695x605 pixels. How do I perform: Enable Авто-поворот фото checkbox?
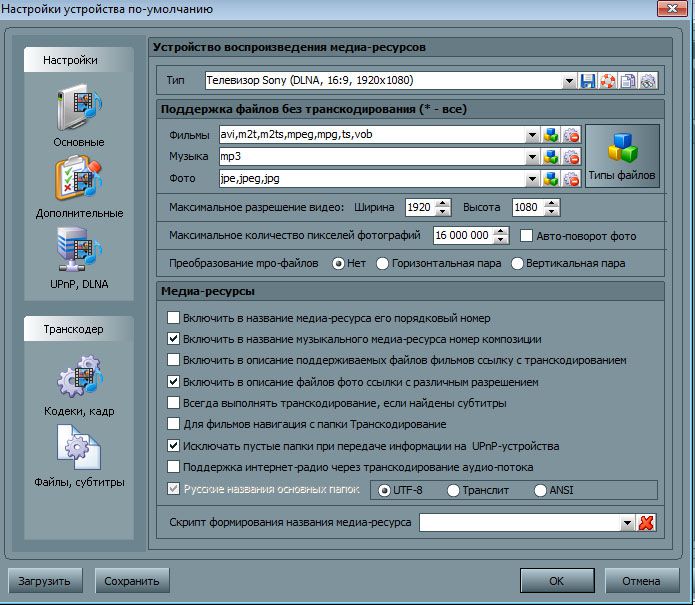(x=528, y=236)
